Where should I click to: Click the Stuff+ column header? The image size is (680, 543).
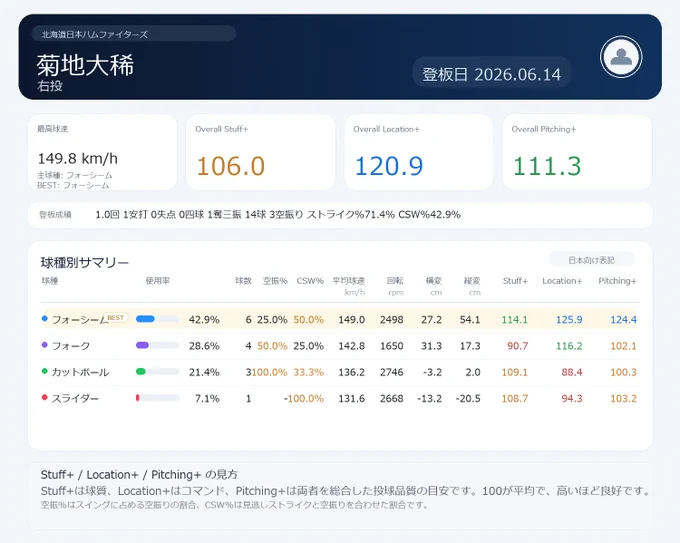pyautogui.click(x=515, y=281)
